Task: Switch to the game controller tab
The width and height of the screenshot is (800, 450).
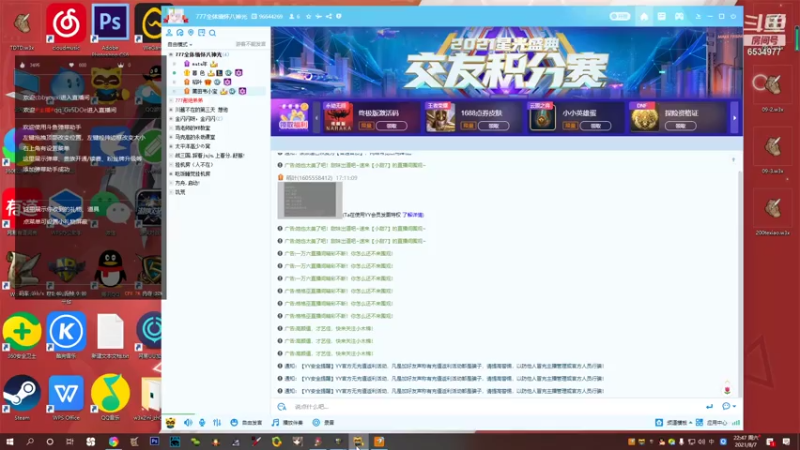Action: pyautogui.click(x=679, y=16)
